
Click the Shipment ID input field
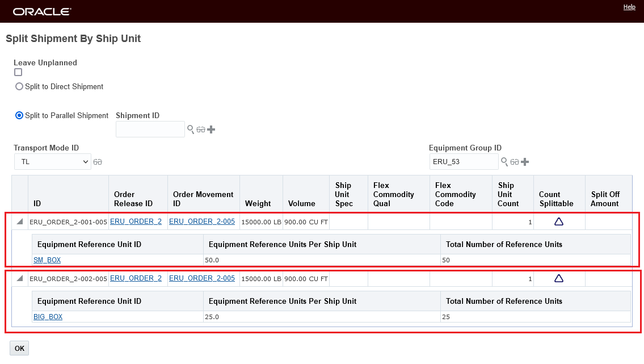click(x=150, y=129)
